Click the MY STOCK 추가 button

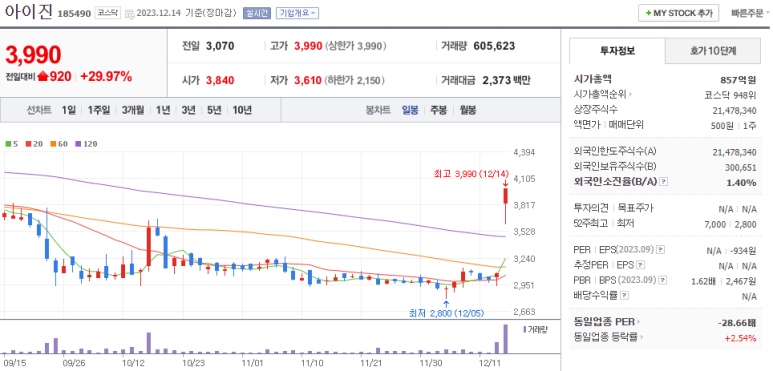tap(678, 13)
